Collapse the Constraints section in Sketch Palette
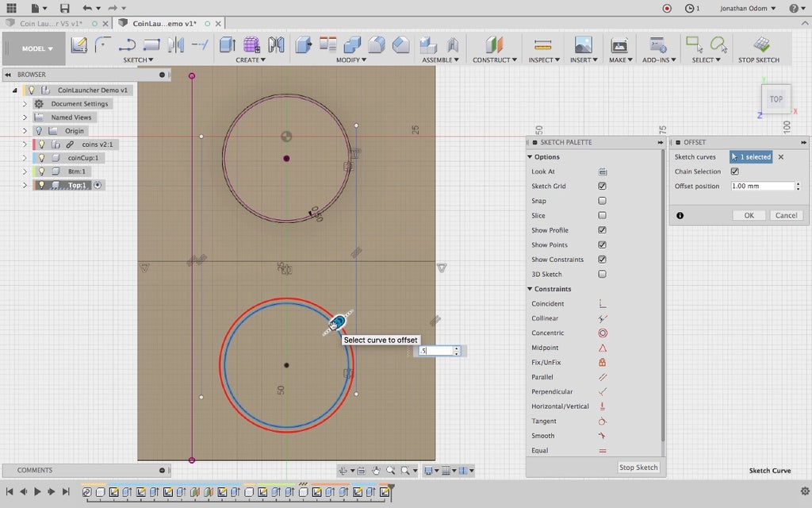The image size is (812, 508). click(x=530, y=289)
